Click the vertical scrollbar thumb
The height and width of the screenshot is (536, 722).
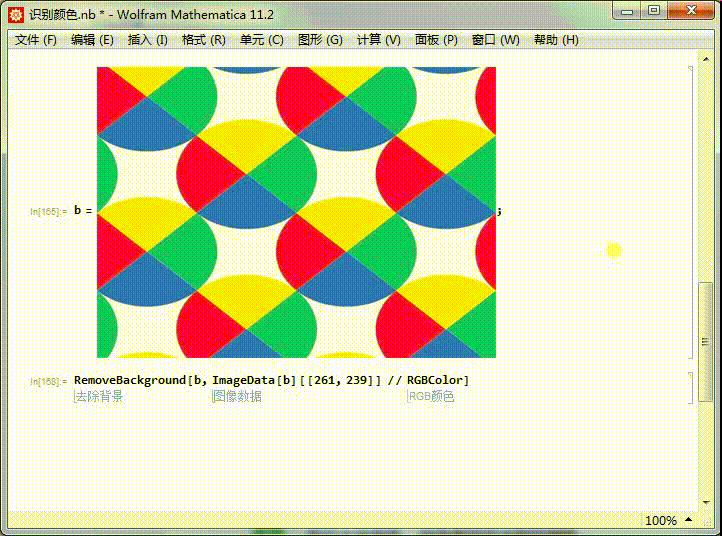[705, 342]
